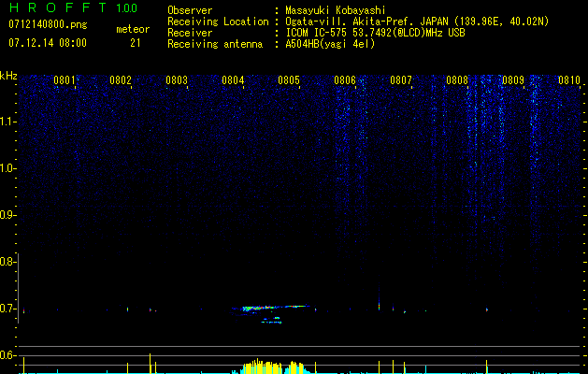Click the HROFFT title text
588x374 pixels.
pyautogui.click(x=58, y=7)
